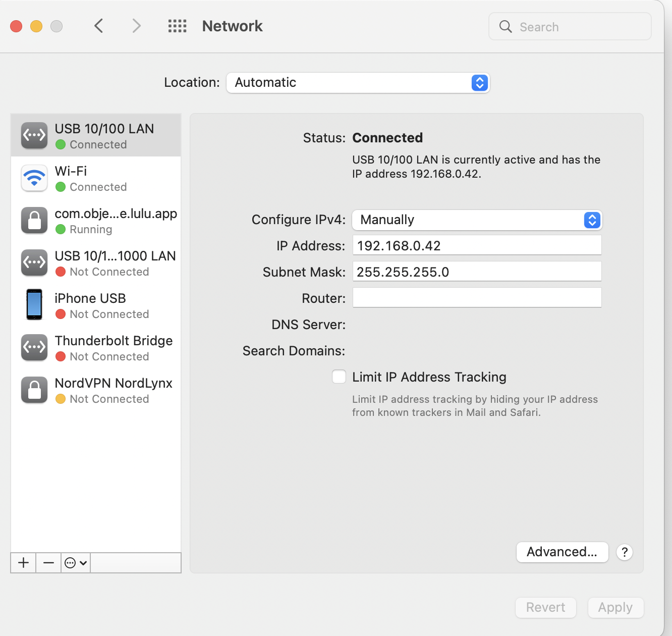
Task: Click the forward navigation chevron
Action: 136,26
